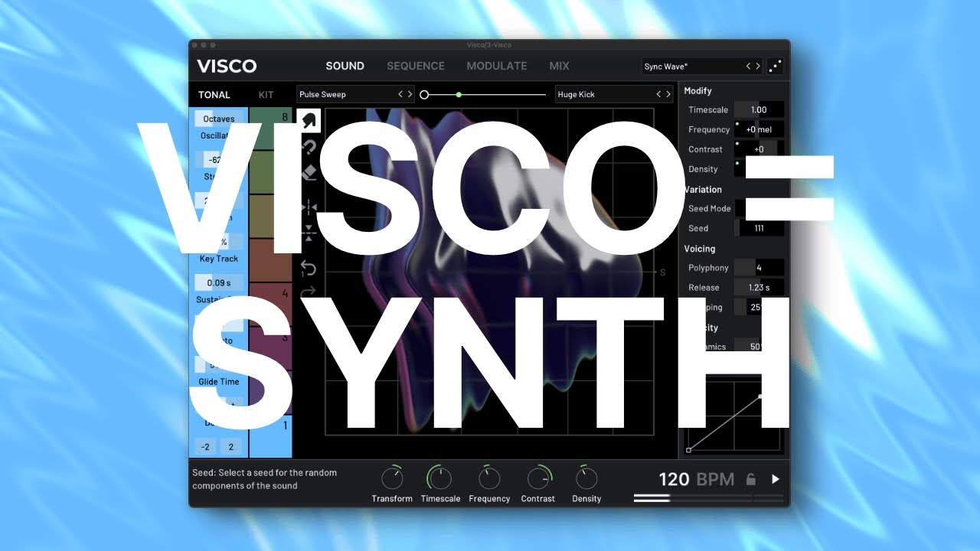Select the eraser tool
Viewport: 980px width, 551px height.
[309, 173]
